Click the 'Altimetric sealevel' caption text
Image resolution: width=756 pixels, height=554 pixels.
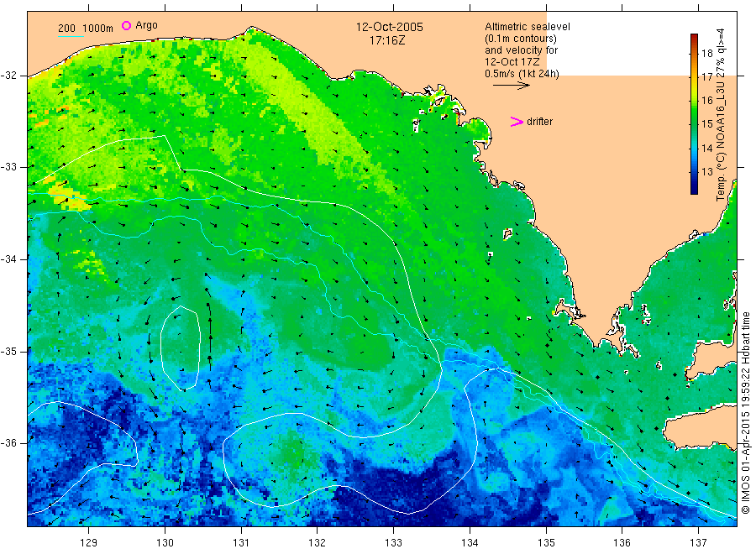[528, 27]
